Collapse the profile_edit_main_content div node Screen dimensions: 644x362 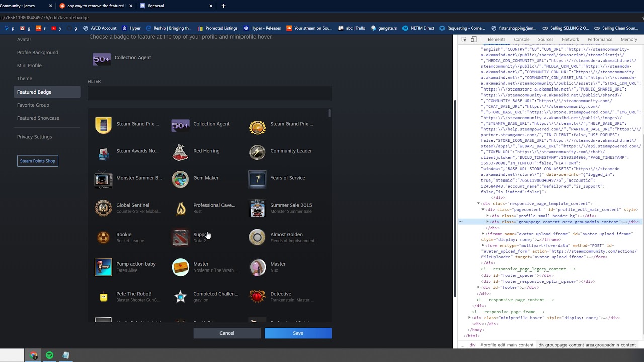point(482,210)
